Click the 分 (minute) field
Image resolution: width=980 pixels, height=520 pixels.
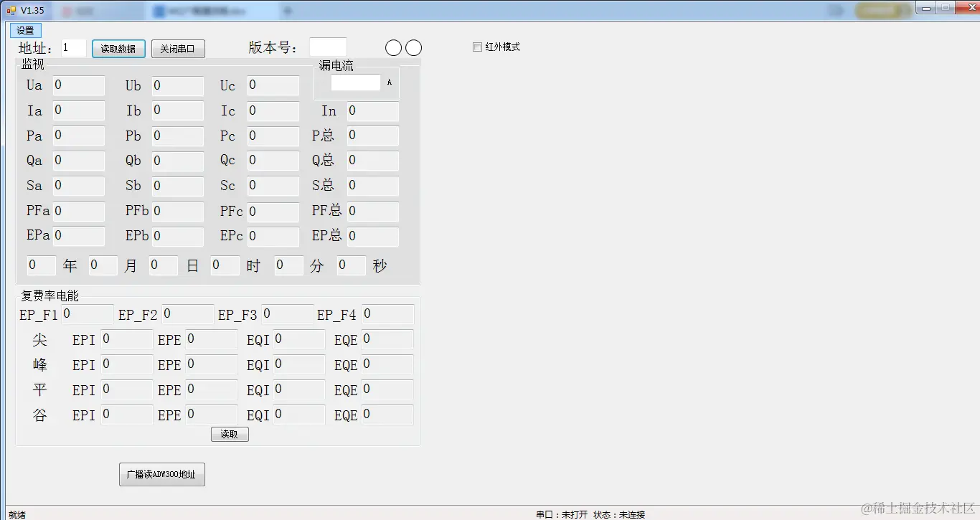click(x=289, y=265)
